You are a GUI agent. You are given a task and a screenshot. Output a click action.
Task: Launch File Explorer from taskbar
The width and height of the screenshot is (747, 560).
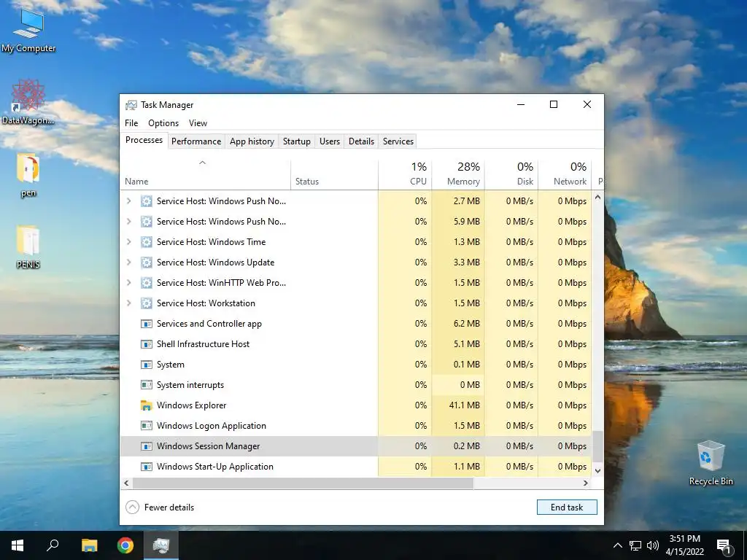(x=89, y=545)
